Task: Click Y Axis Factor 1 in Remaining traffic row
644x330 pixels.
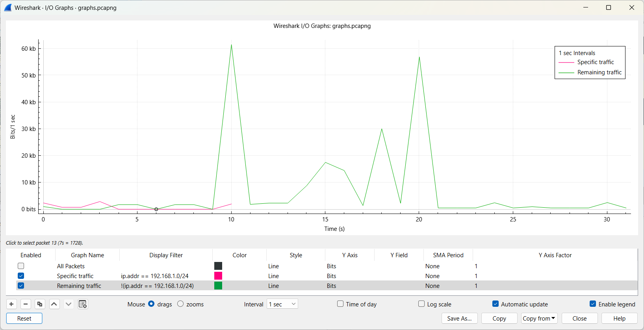Action: (555, 286)
